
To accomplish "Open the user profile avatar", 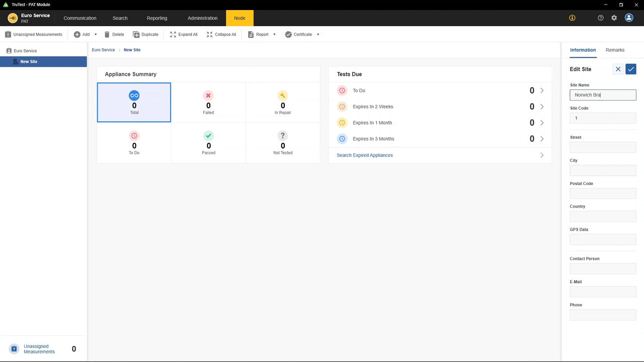I will pos(629,18).
